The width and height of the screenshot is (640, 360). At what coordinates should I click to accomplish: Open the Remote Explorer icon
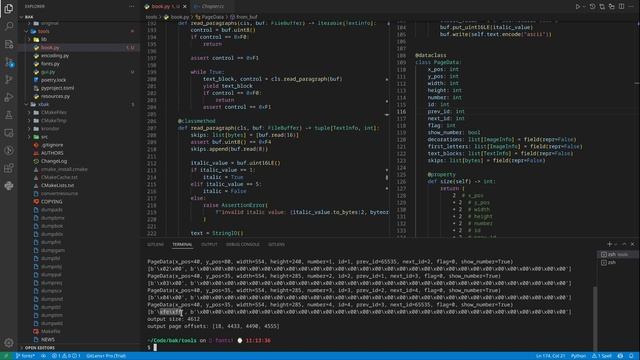[9, 133]
